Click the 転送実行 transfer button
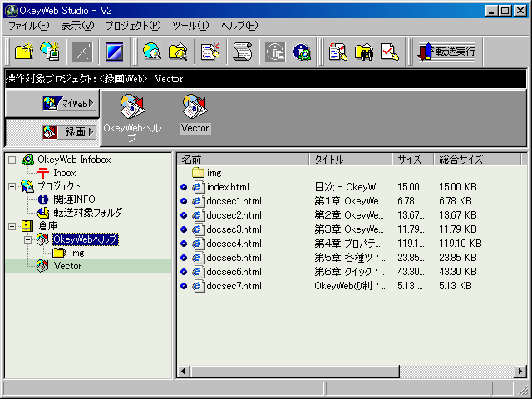This screenshot has height=399, width=532. [x=446, y=52]
